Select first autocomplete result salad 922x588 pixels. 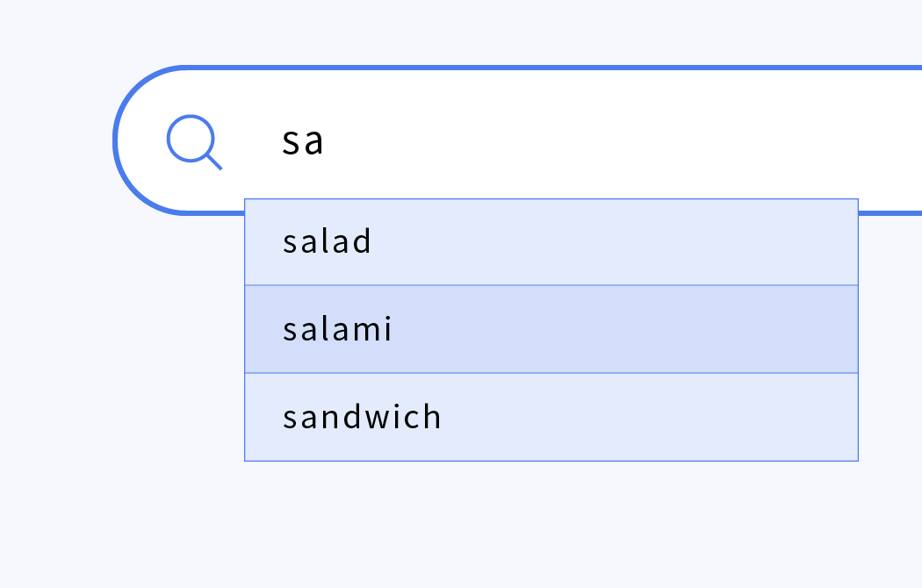click(x=551, y=242)
